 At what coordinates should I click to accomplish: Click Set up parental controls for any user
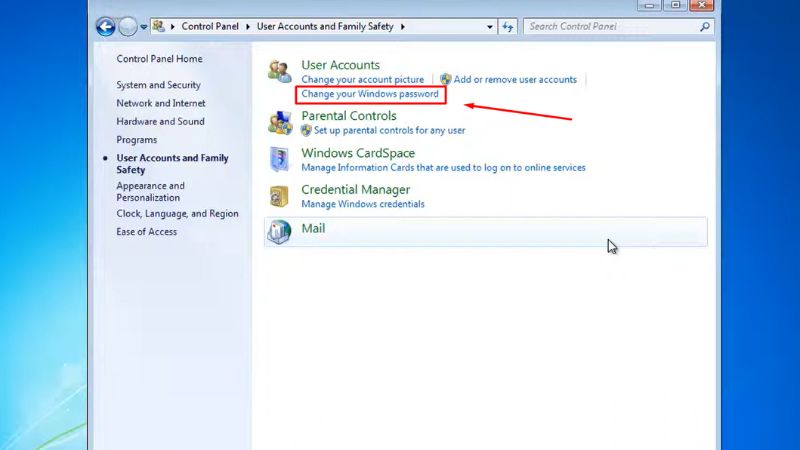coord(389,130)
